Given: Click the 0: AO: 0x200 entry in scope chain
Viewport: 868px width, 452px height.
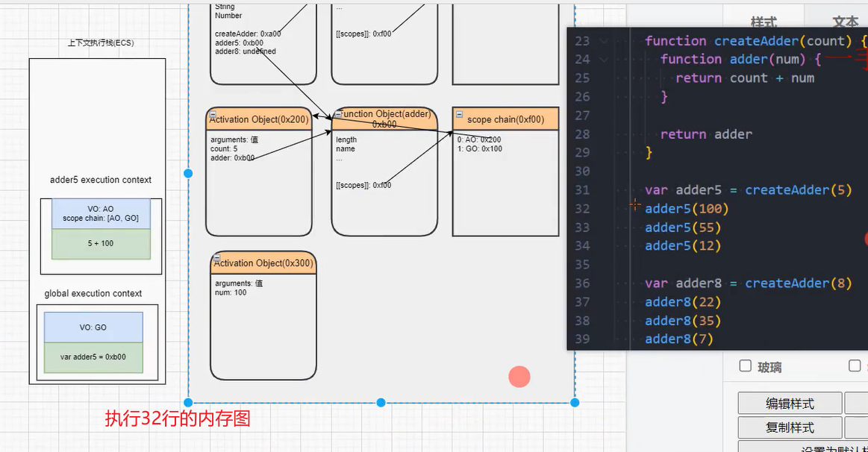Looking at the screenshot, I should pos(479,140).
